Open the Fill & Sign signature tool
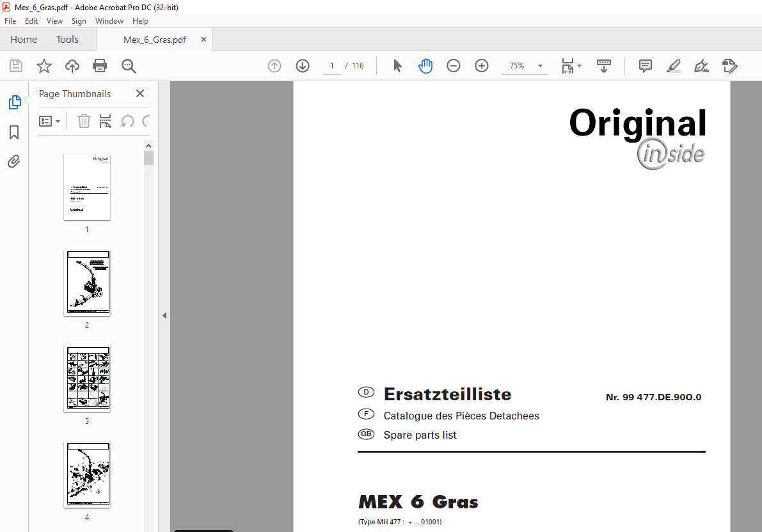The height and width of the screenshot is (532, 762). pos(701,66)
